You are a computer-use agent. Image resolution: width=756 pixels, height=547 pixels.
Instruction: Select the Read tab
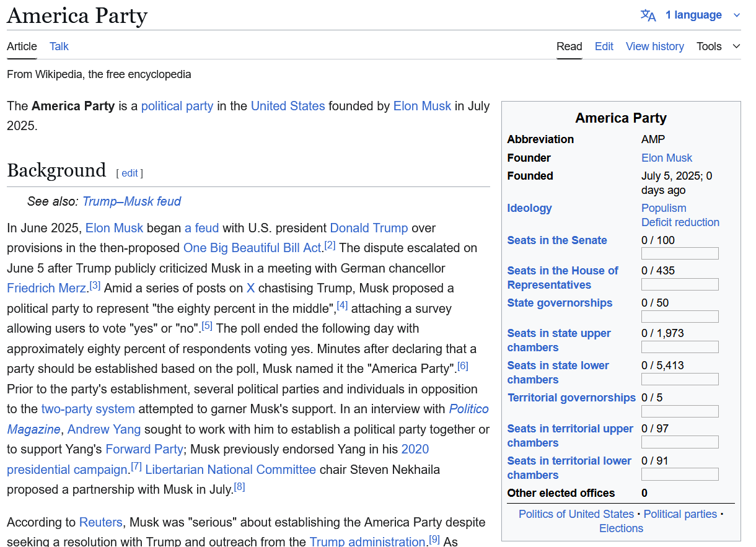click(569, 46)
